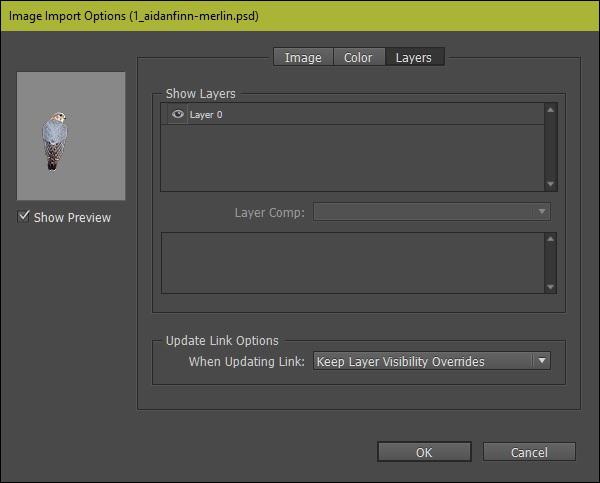Click Show Layers list scroll down arrow
This screenshot has height=483, width=600.
550,184
